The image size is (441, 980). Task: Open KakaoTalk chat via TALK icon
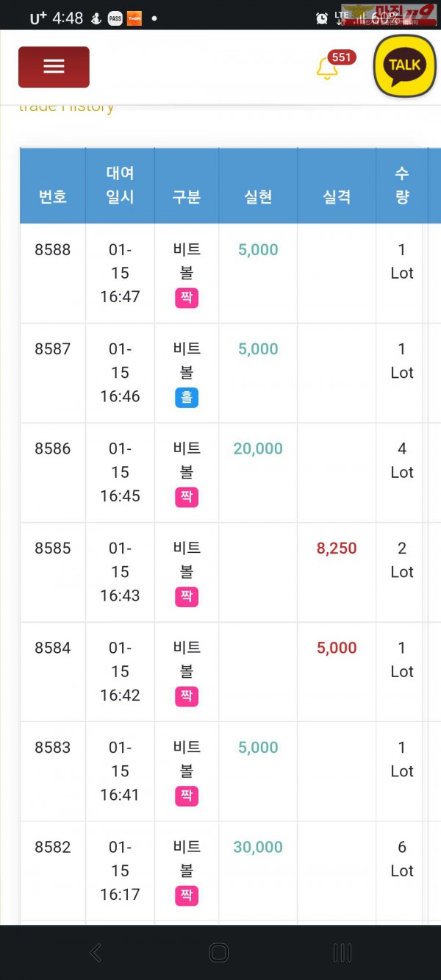pos(405,66)
